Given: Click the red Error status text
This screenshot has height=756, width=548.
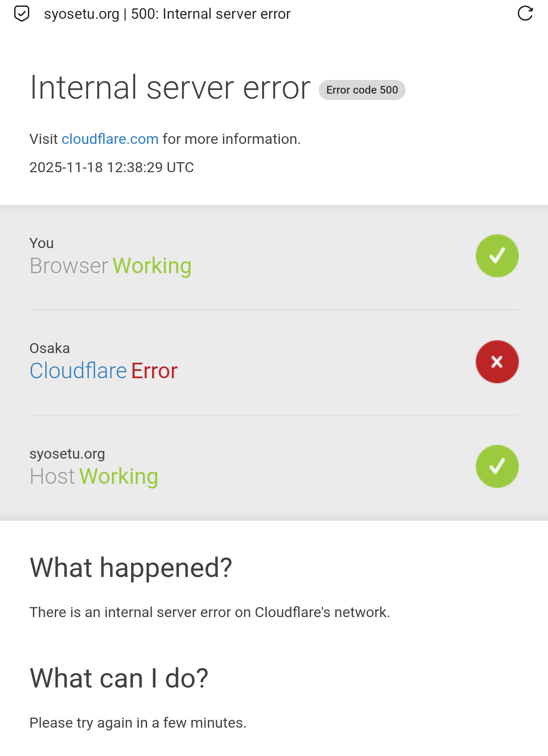Looking at the screenshot, I should point(154,370).
